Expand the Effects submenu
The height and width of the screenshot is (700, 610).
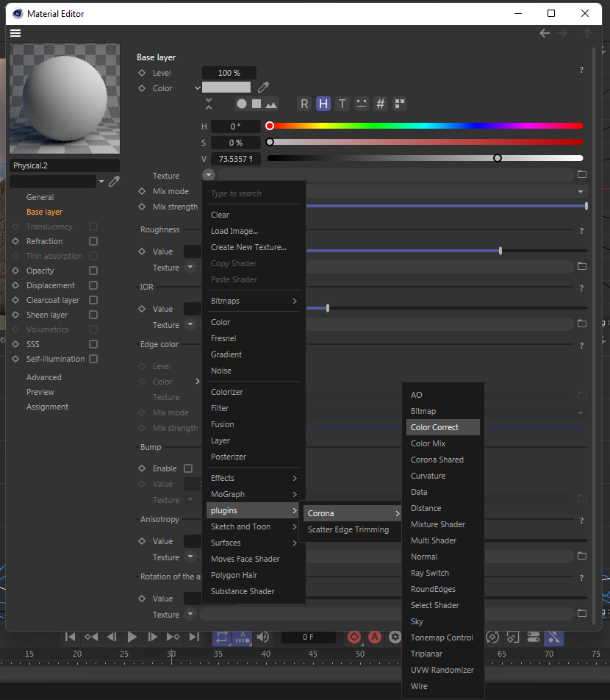point(254,478)
